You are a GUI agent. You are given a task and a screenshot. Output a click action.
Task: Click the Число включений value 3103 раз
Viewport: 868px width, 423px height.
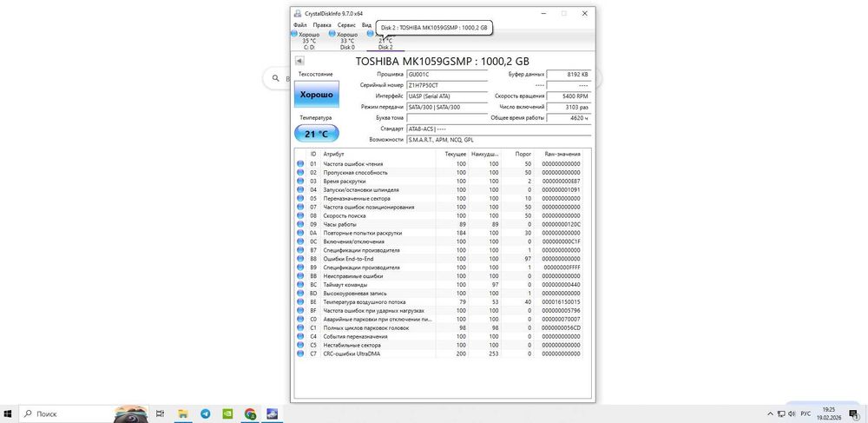coord(569,107)
